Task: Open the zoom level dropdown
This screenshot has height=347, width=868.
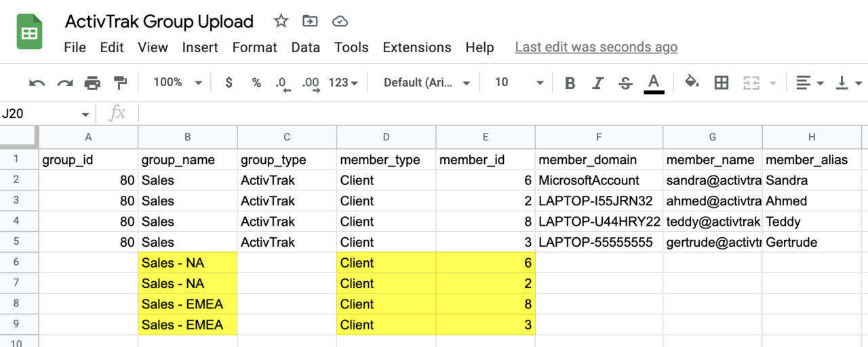Action: tap(177, 83)
